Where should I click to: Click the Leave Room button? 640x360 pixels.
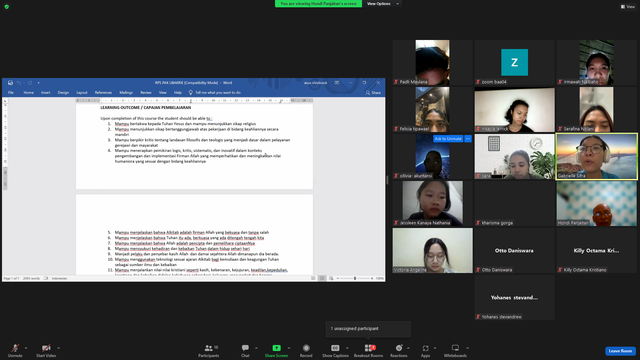click(x=620, y=351)
